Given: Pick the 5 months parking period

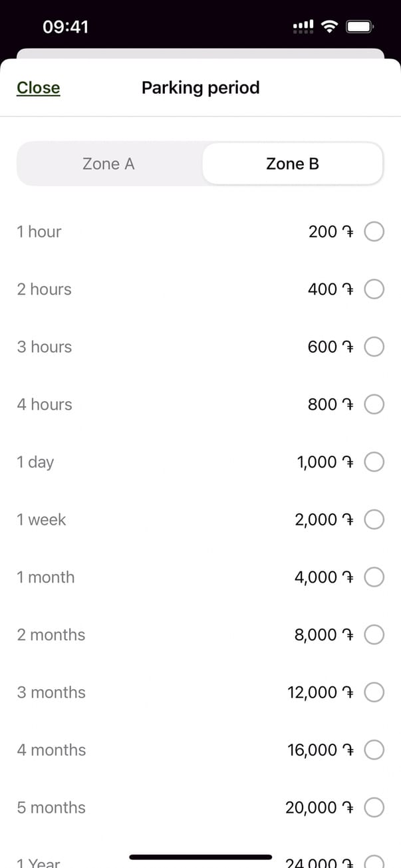Looking at the screenshot, I should tap(374, 807).
